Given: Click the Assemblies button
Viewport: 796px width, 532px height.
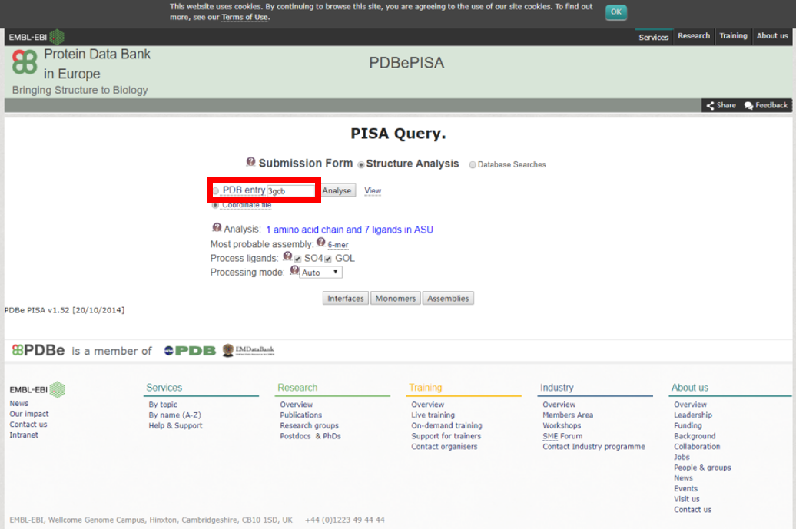Looking at the screenshot, I should point(448,299).
